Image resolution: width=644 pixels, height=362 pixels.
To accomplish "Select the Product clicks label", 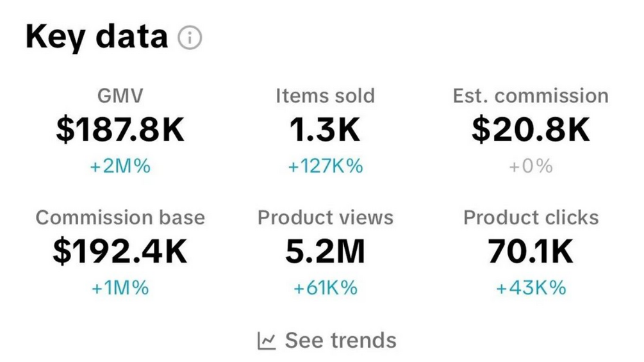I will [531, 217].
